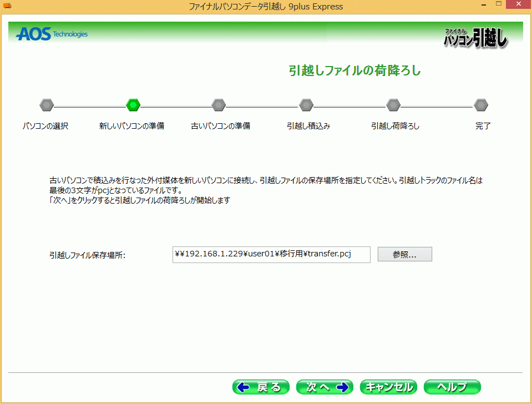Click the 引越しファイルの荷降ろし heading

[x=354, y=71]
